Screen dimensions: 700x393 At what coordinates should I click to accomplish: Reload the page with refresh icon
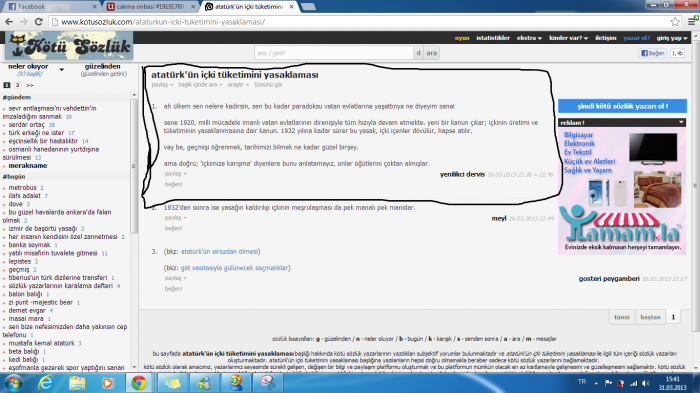click(39, 21)
